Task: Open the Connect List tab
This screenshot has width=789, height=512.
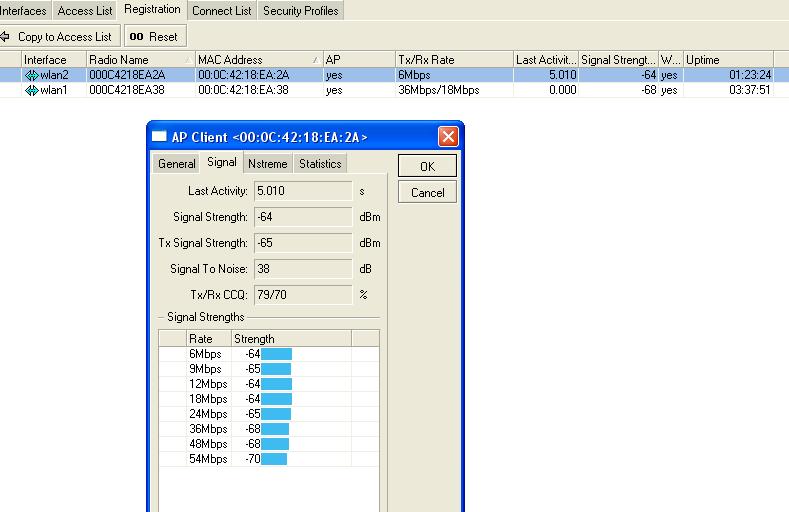Action: [x=221, y=11]
